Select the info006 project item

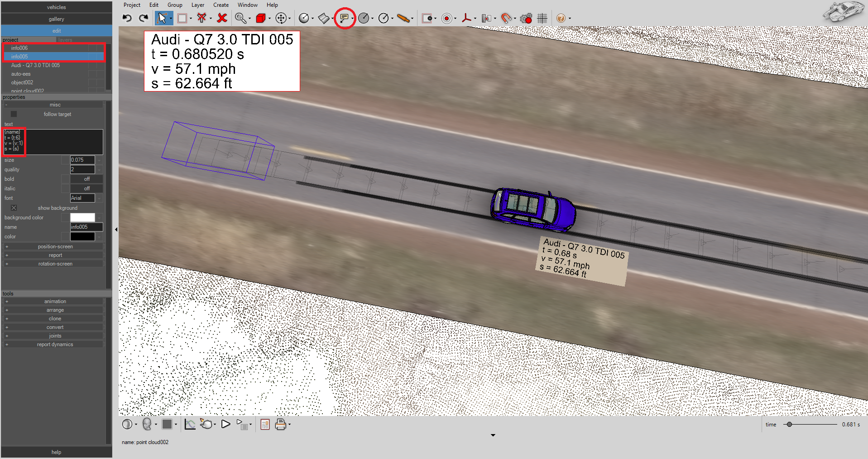(19, 48)
